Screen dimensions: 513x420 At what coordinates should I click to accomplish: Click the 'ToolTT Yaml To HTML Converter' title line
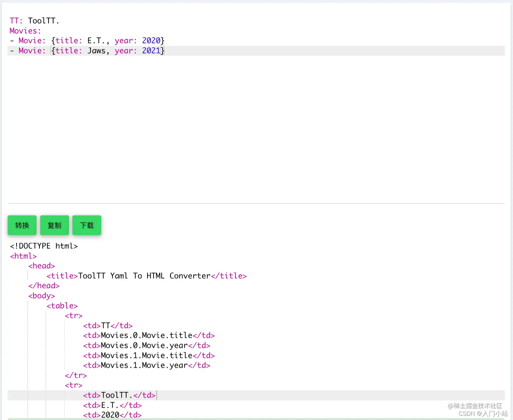click(x=147, y=276)
